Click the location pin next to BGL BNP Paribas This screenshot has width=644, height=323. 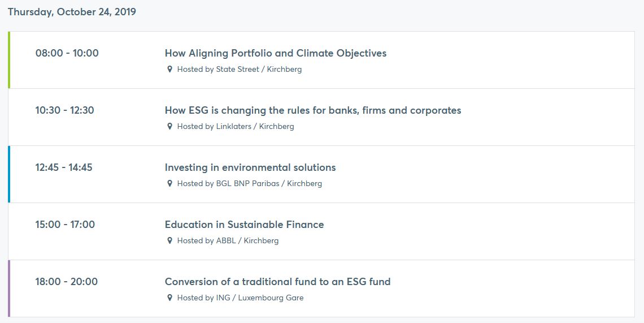[x=169, y=183]
